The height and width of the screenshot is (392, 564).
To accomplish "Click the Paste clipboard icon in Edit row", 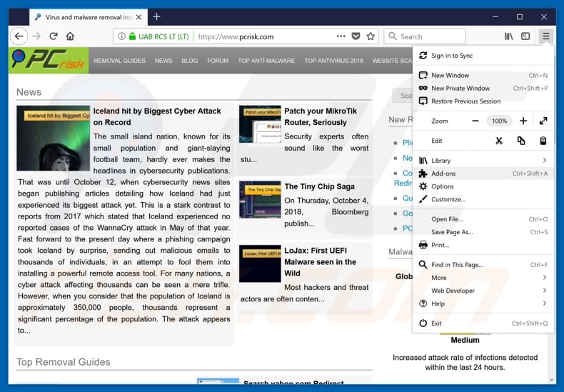I will (543, 141).
